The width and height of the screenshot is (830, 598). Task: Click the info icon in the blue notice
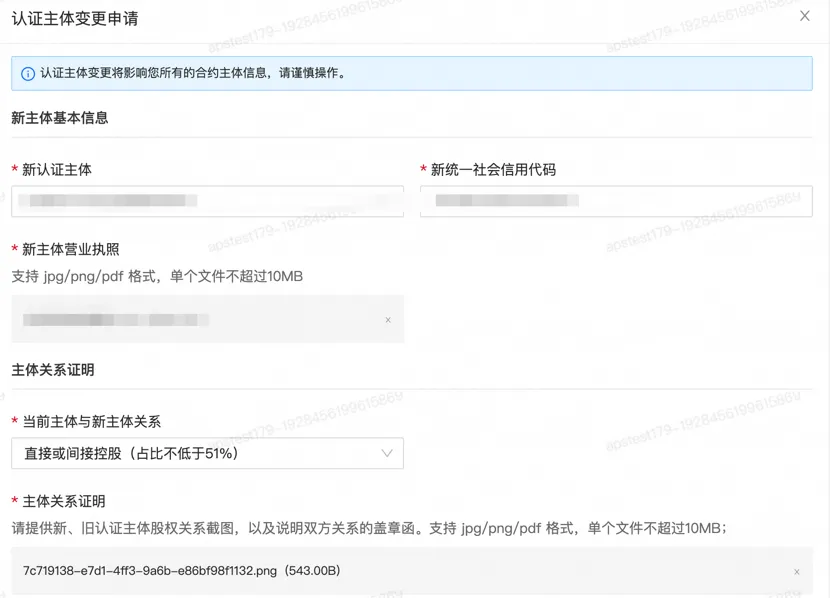(x=28, y=74)
